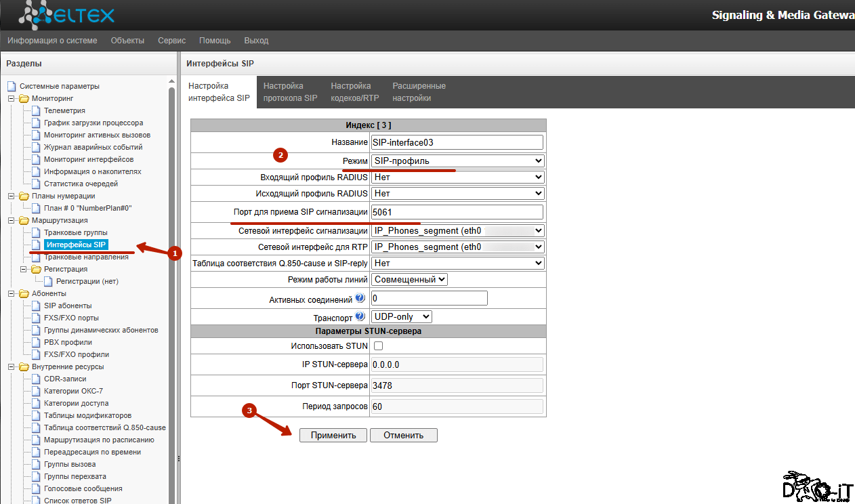Click help icon next to Активных соединений
855x504 pixels.
coord(360,298)
